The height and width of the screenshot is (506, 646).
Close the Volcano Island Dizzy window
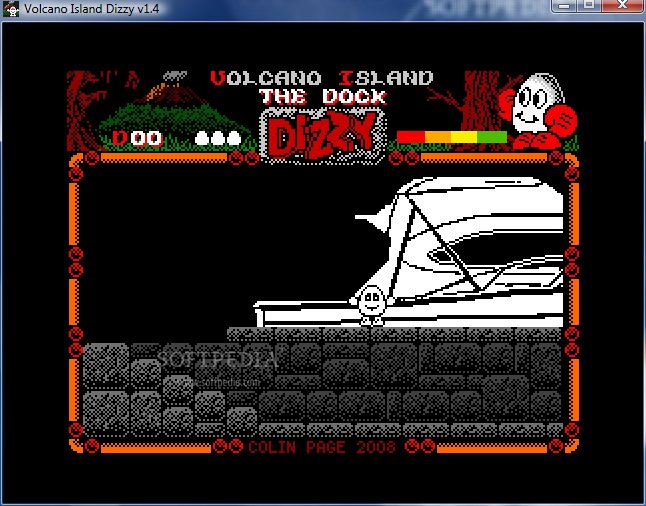pyautogui.click(x=623, y=5)
